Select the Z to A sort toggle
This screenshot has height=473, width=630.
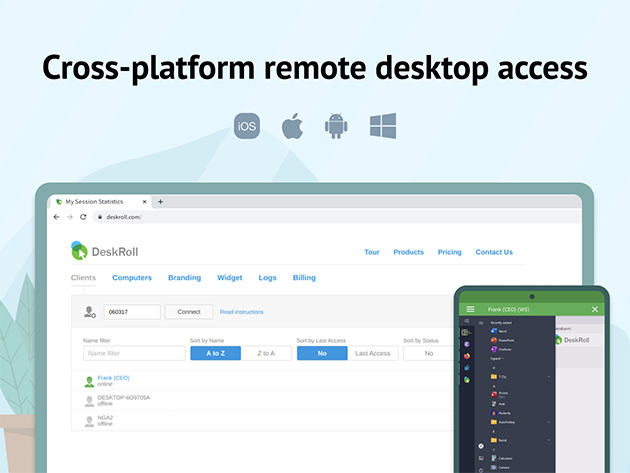click(266, 353)
